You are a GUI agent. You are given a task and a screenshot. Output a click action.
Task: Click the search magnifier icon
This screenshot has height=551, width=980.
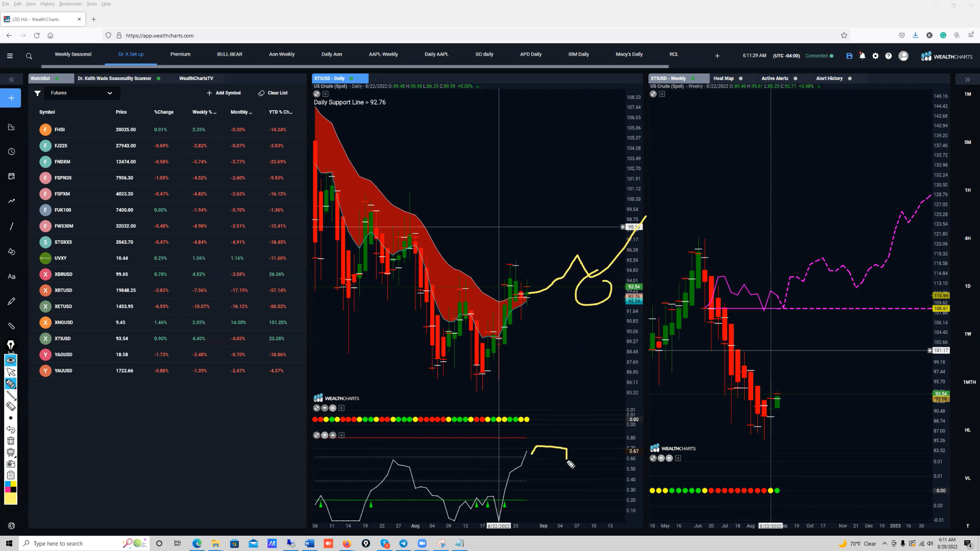[x=29, y=56]
